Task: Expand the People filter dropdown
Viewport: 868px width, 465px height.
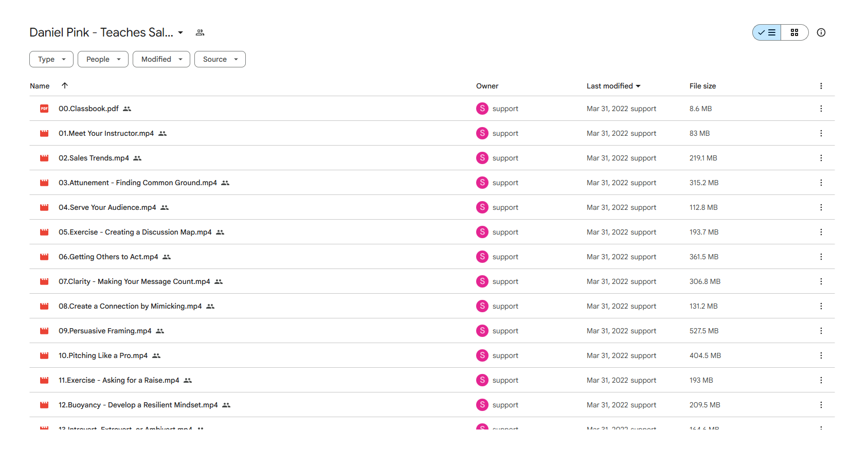Action: (x=103, y=59)
